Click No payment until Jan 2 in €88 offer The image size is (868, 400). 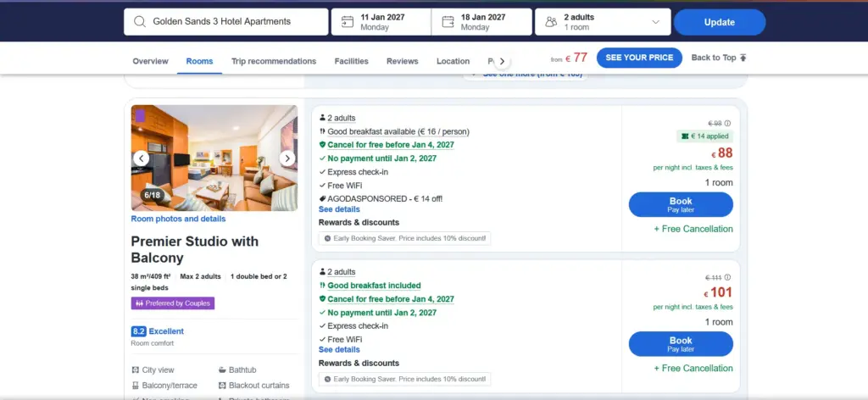[382, 158]
